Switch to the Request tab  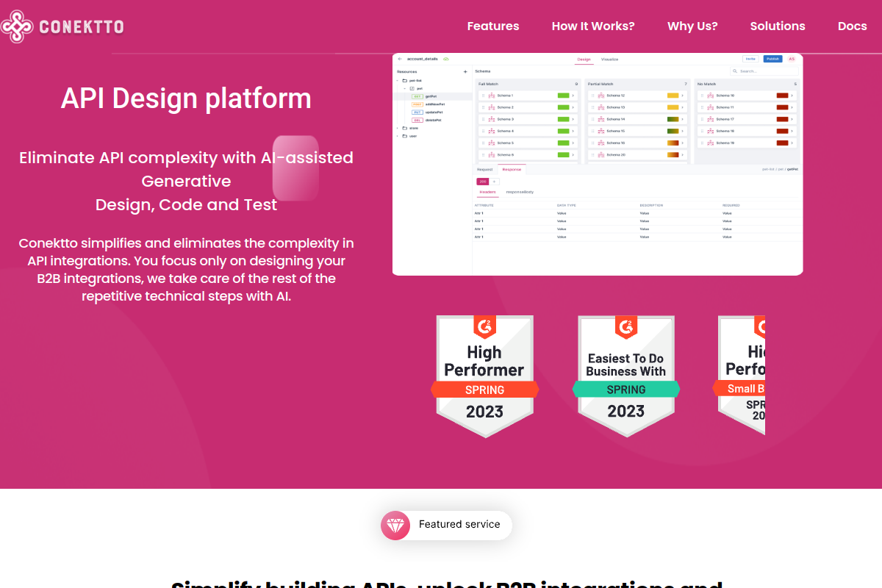click(485, 170)
